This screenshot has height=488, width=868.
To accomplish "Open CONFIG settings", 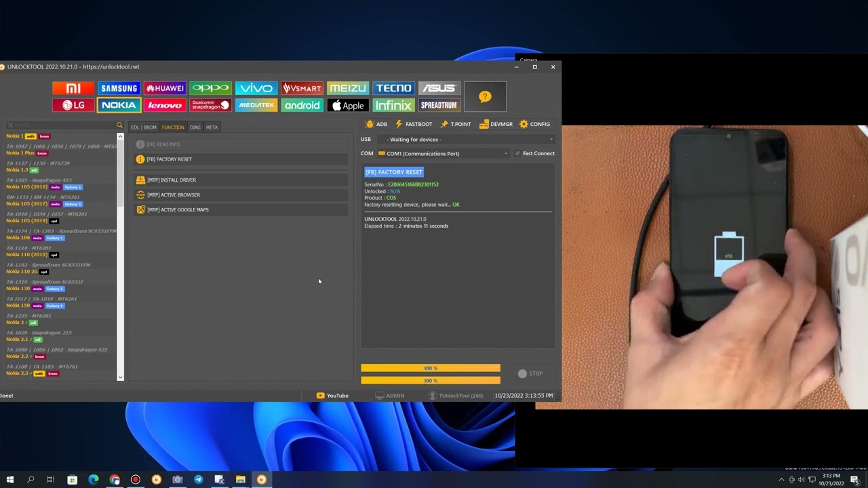I will [x=534, y=124].
